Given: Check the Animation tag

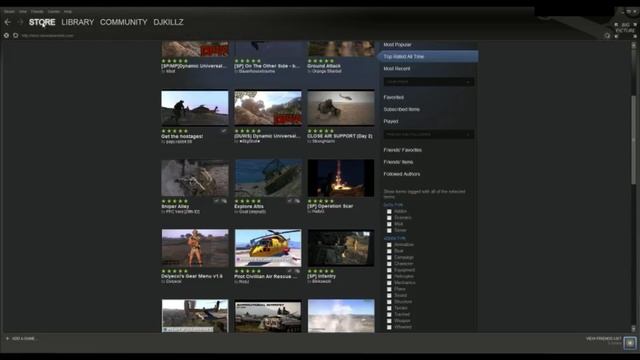Looking at the screenshot, I should (x=389, y=244).
